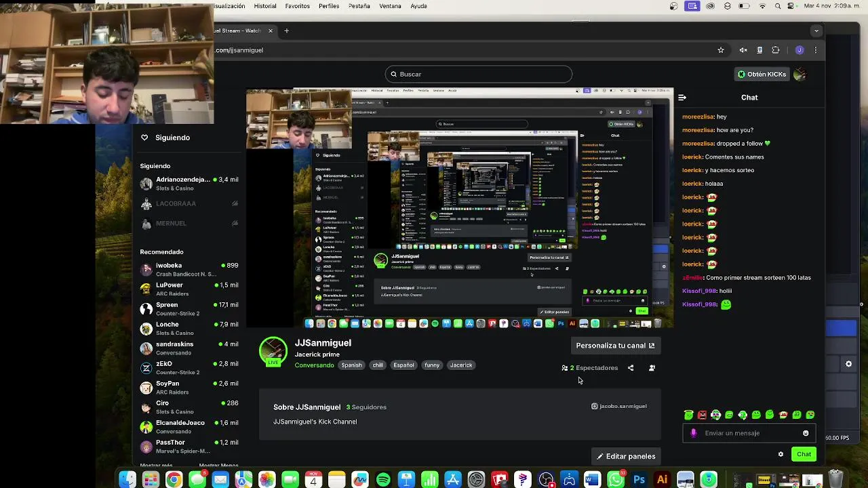Bookmark this page with the star icon
Viewport: 868px width, 488px height.
721,50
